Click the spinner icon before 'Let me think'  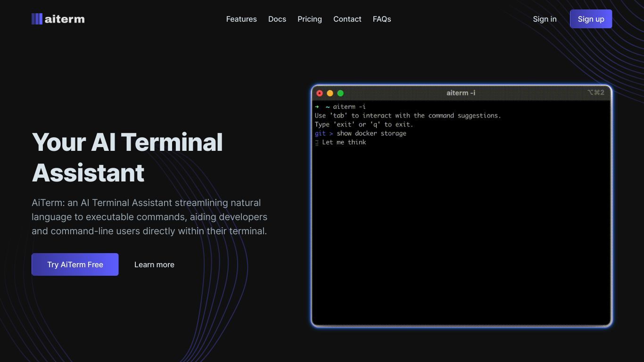(317, 142)
